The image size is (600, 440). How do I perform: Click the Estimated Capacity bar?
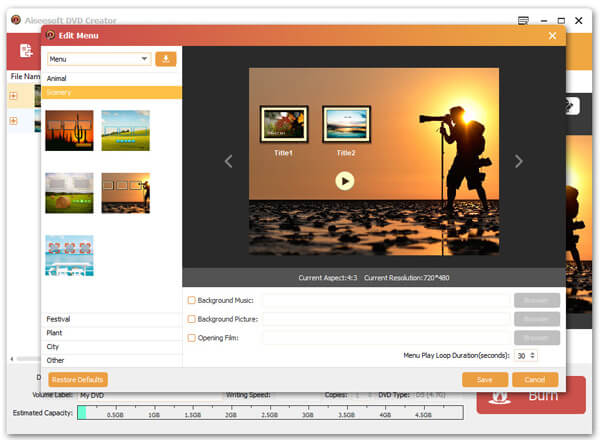[270, 412]
